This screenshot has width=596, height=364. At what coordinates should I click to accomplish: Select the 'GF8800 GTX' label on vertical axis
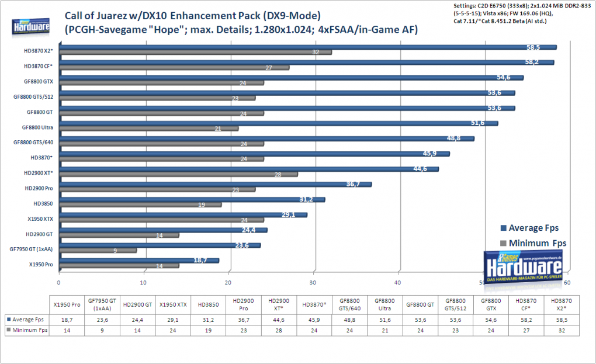[39, 81]
